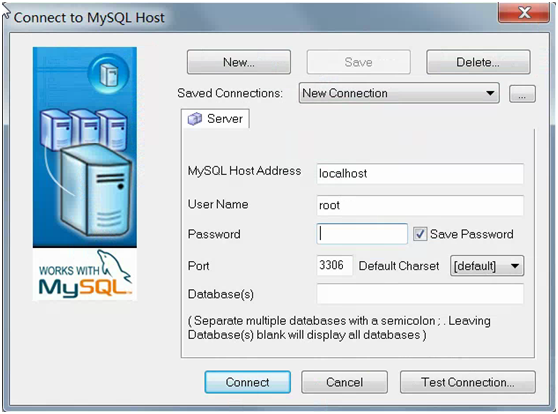
Task: Click the large server tower illustration
Action: point(96,190)
